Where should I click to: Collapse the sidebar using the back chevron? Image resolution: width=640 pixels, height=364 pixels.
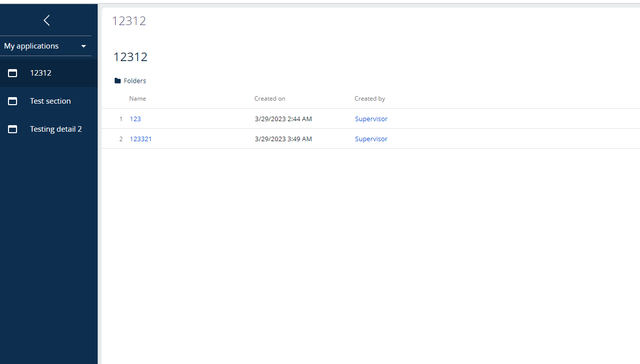coord(47,20)
